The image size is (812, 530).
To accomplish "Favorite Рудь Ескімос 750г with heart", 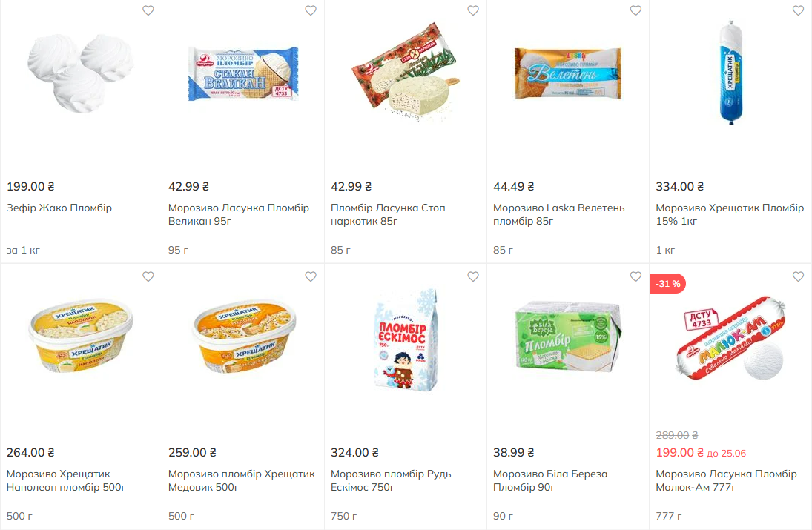I will click(x=473, y=276).
